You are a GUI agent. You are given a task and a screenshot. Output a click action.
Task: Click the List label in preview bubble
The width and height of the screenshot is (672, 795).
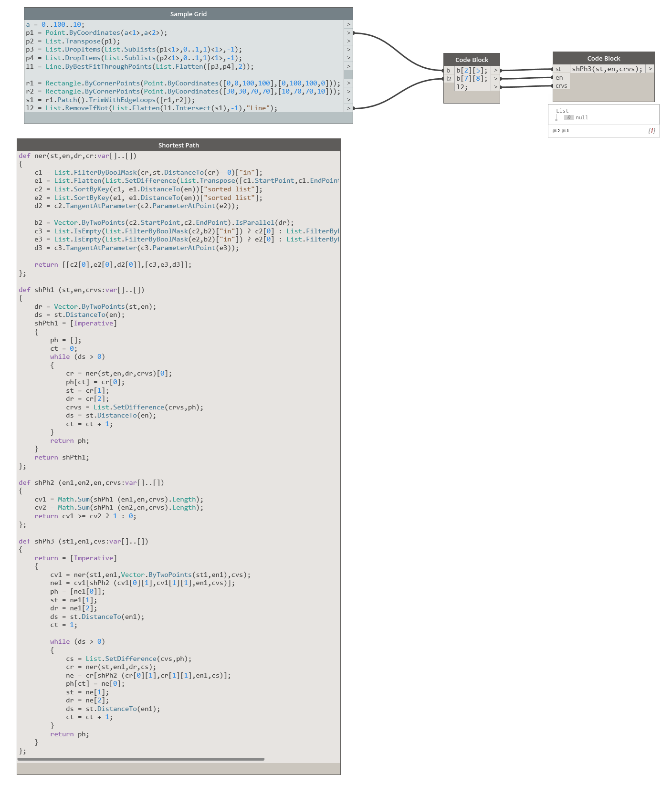pos(562,111)
